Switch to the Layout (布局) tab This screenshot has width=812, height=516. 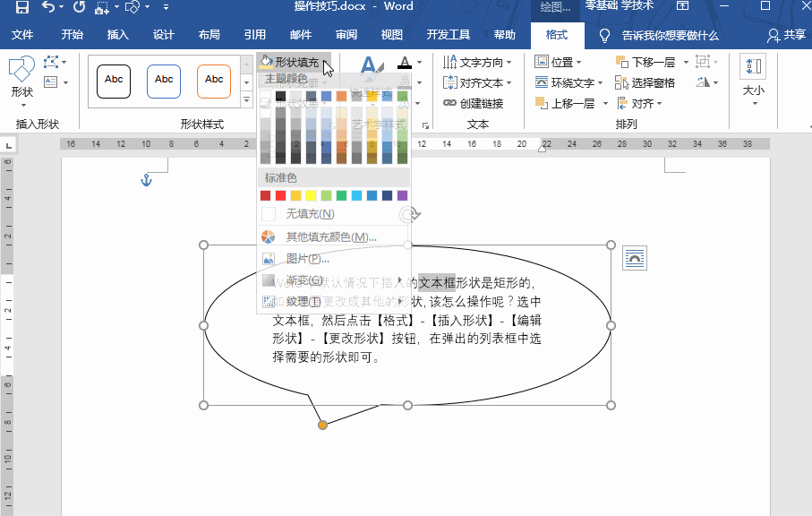click(209, 35)
